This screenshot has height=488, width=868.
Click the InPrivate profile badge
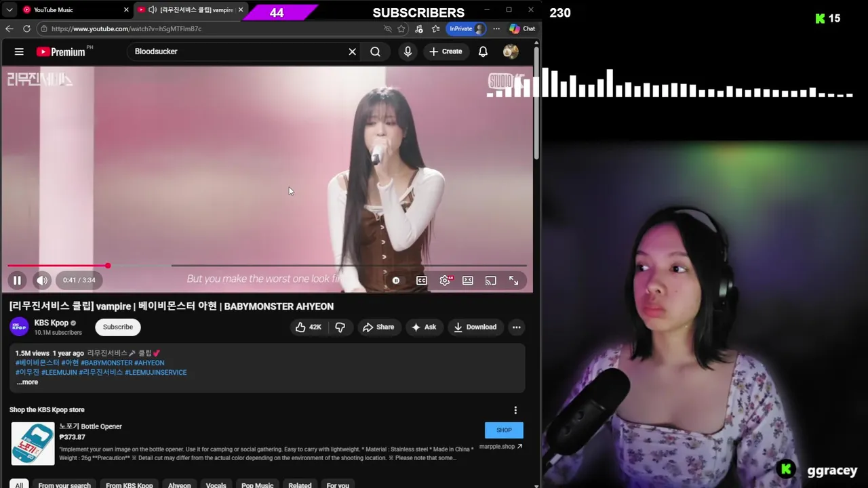(x=467, y=28)
